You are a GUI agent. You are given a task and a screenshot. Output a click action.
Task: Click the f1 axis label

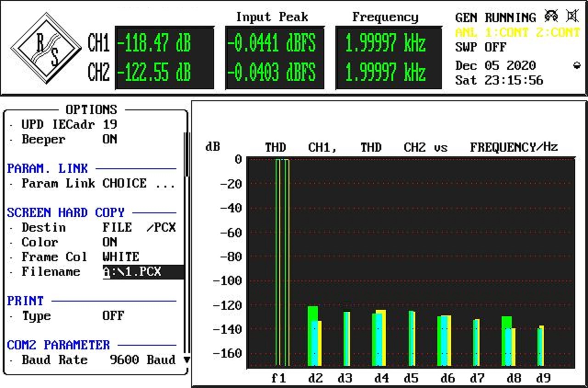[279, 378]
